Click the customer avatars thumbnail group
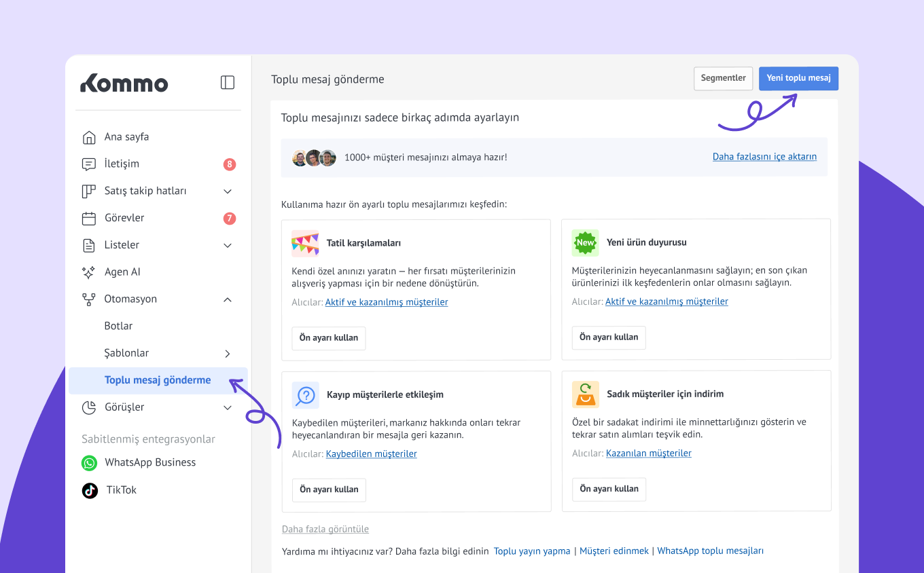This screenshot has width=924, height=573. coord(314,158)
